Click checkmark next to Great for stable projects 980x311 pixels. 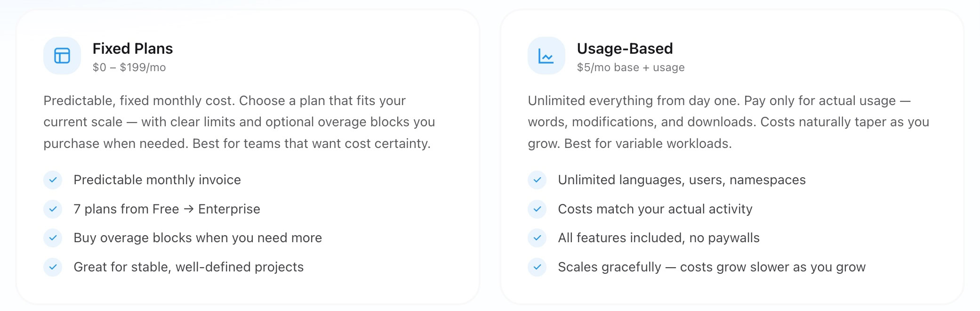(x=53, y=267)
